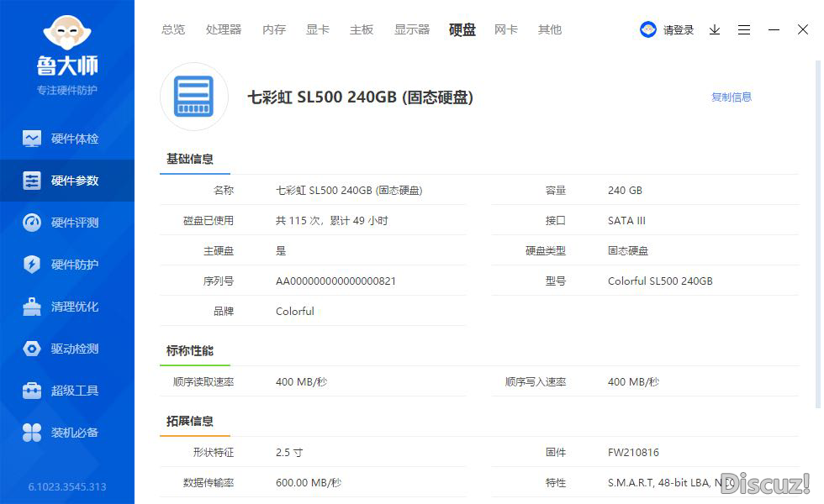Select 驱动检测 sidebar entry
Viewport: 824px width, 504px height.
point(75,349)
